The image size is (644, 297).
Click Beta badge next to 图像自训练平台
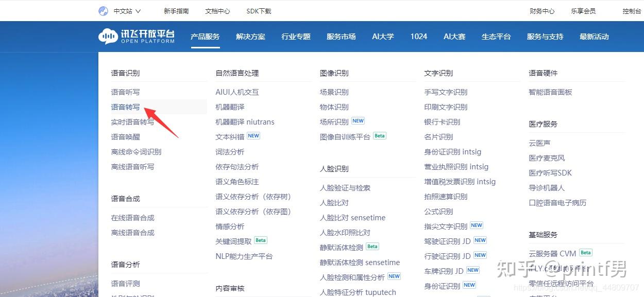point(380,136)
